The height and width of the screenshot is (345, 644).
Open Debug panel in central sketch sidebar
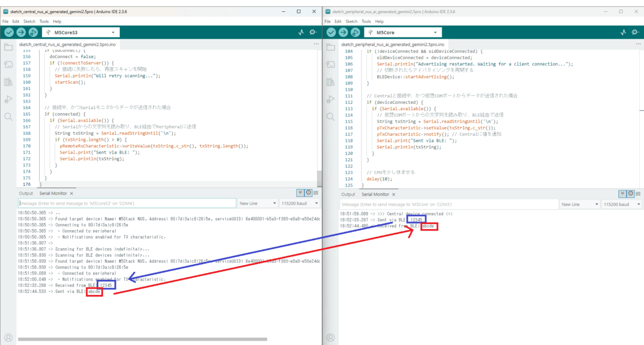pos(8,99)
